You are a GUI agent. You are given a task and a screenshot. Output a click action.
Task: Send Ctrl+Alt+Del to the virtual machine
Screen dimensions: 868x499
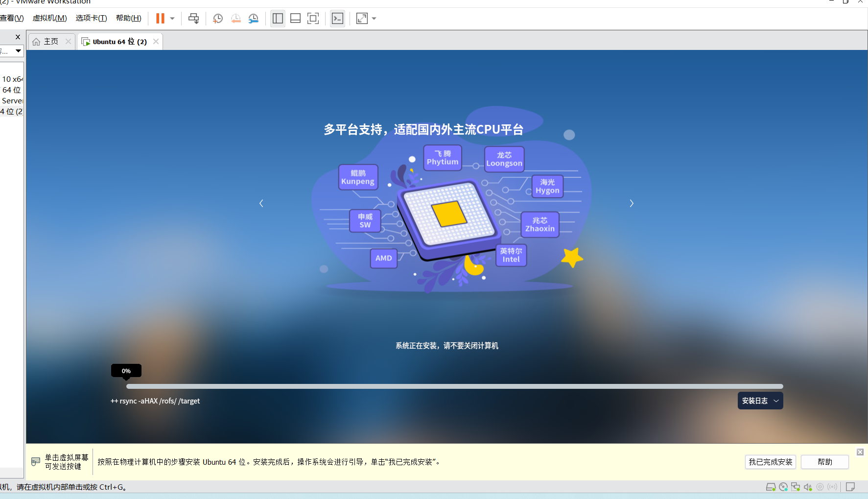pos(194,19)
